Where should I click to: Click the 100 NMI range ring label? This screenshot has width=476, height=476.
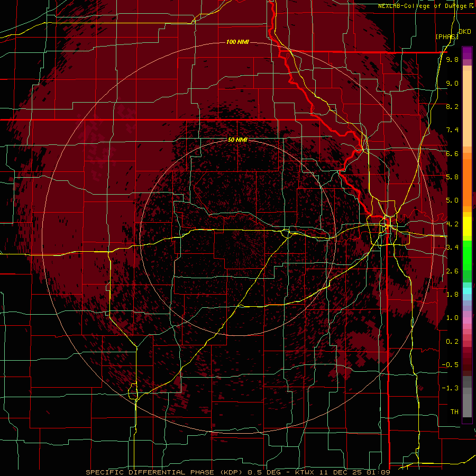point(237,42)
